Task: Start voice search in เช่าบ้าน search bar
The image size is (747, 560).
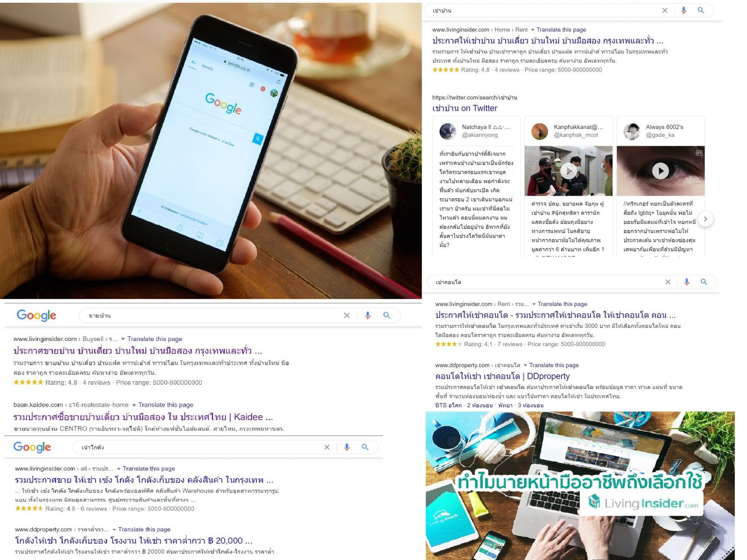Action: coord(684,10)
